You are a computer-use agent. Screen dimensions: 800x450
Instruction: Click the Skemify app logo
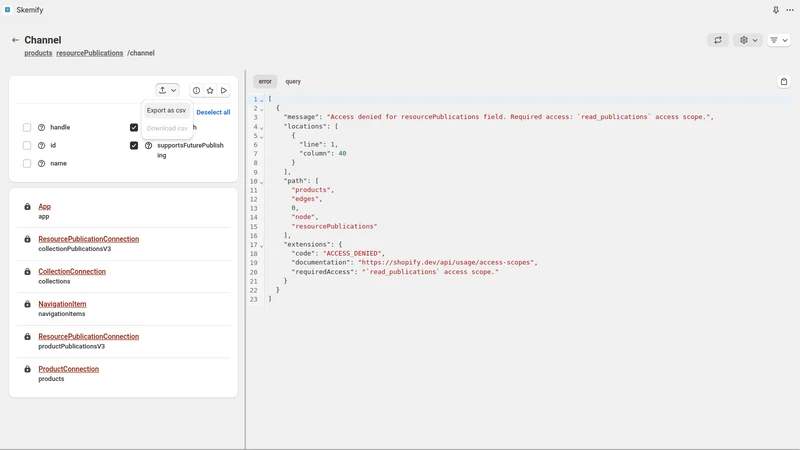tap(8, 10)
